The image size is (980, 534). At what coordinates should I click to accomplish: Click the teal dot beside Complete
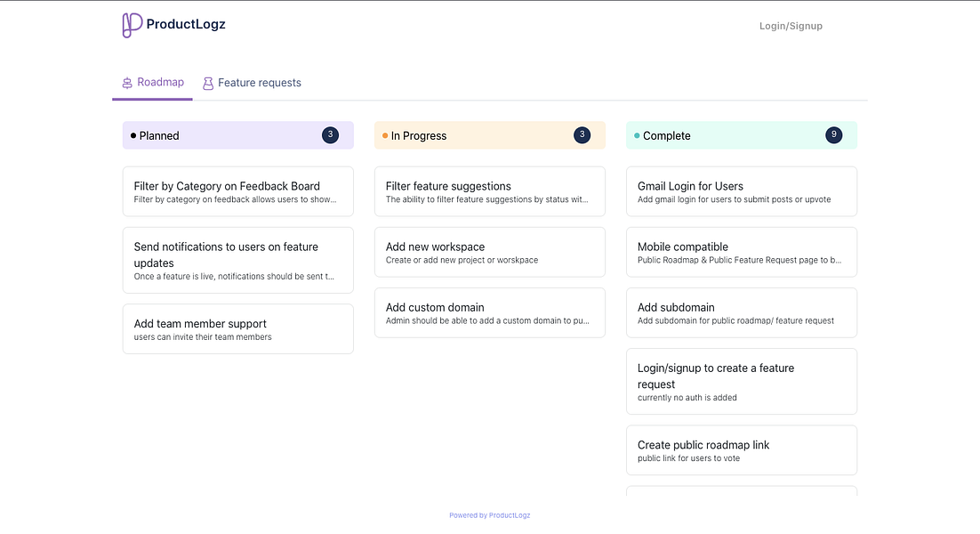[637, 135]
